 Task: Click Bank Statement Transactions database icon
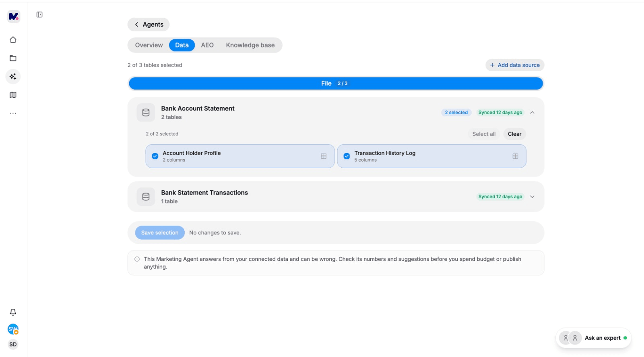(x=146, y=197)
